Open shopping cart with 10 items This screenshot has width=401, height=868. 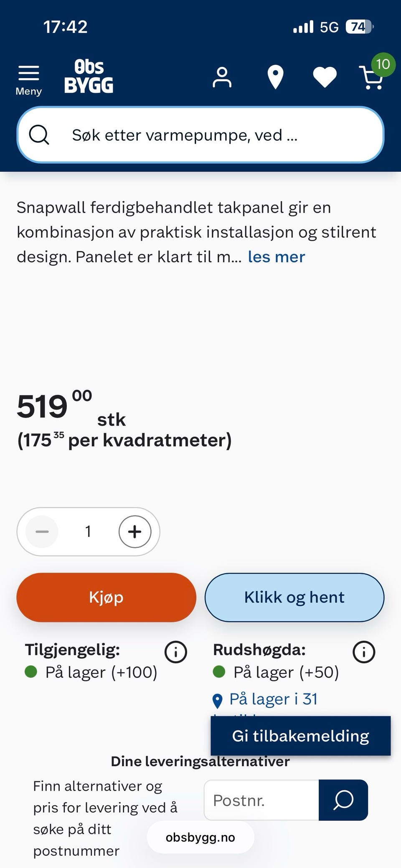pos(373,76)
